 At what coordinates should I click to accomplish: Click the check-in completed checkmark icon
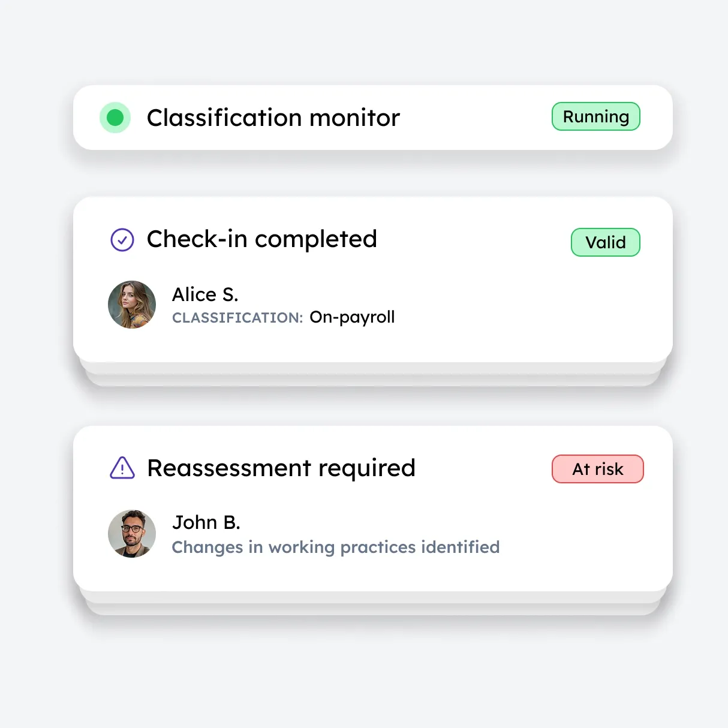click(x=122, y=240)
